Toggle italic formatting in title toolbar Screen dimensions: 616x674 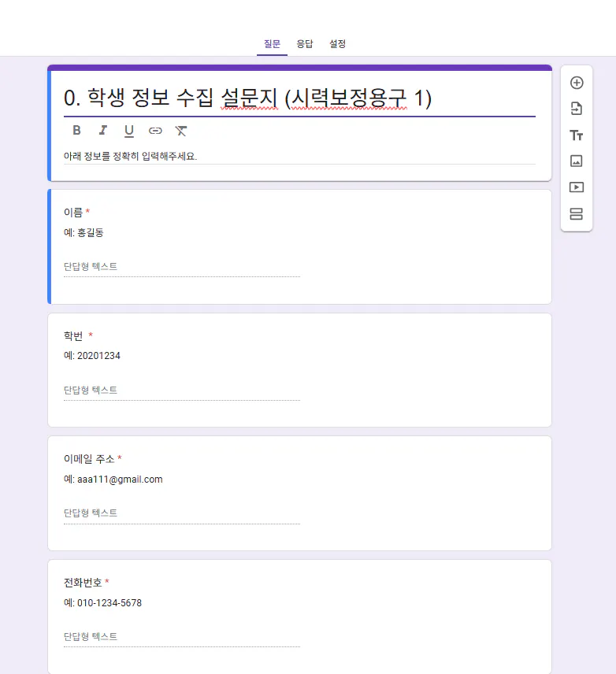click(x=103, y=130)
